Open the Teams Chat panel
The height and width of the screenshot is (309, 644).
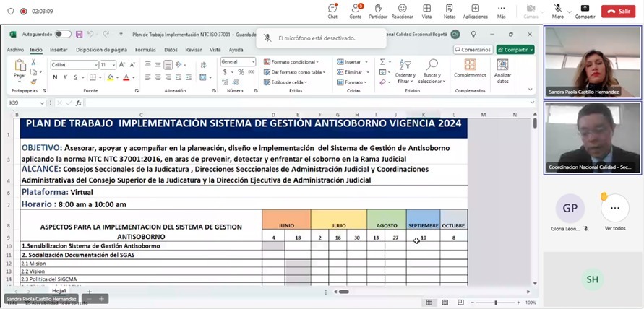point(332,11)
